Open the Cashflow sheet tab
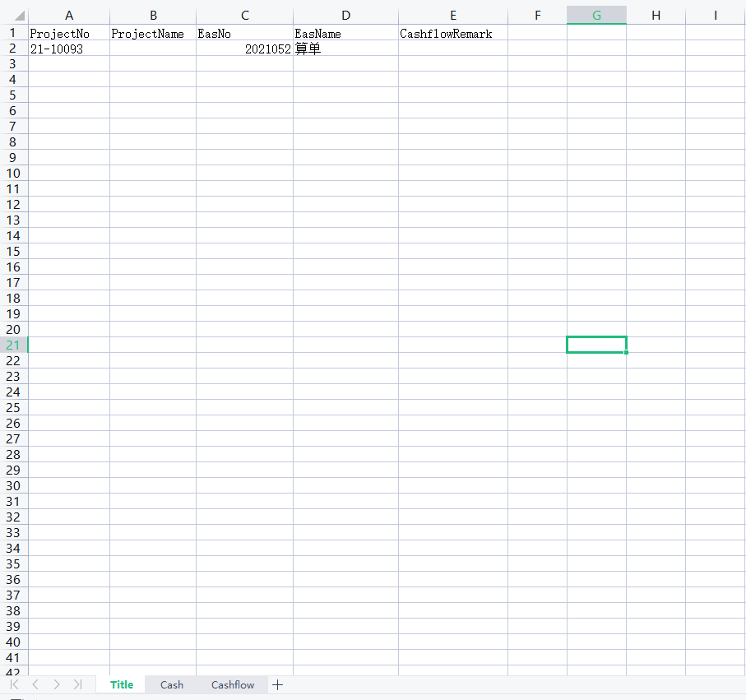Viewport: 746px width, 700px height. [232, 684]
